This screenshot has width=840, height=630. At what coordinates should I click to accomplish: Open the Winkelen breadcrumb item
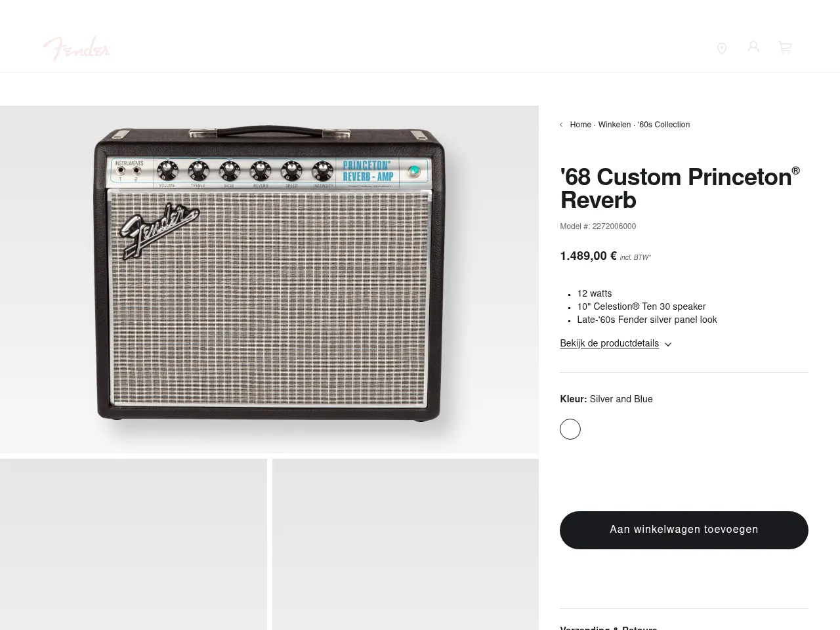pyautogui.click(x=614, y=125)
